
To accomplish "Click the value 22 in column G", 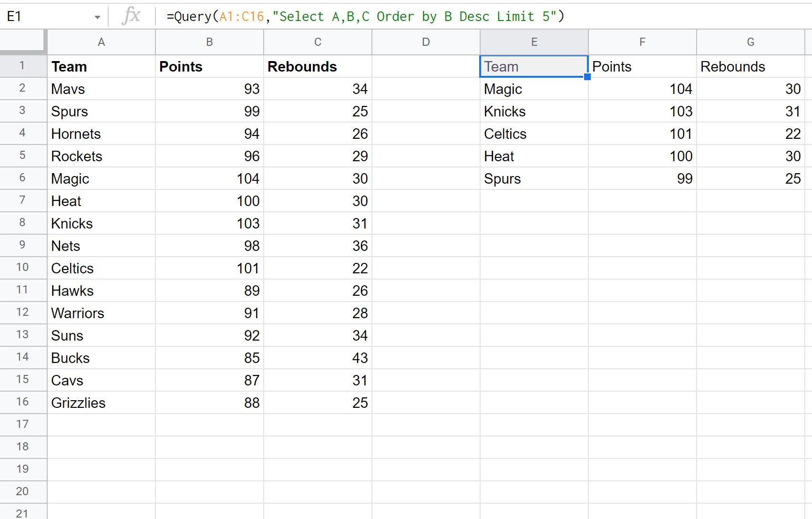I will tap(751, 134).
